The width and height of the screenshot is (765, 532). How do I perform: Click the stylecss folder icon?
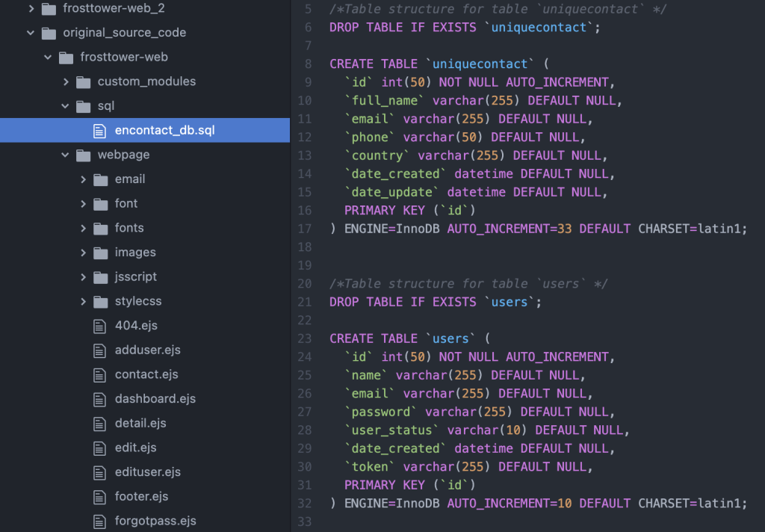click(x=100, y=301)
